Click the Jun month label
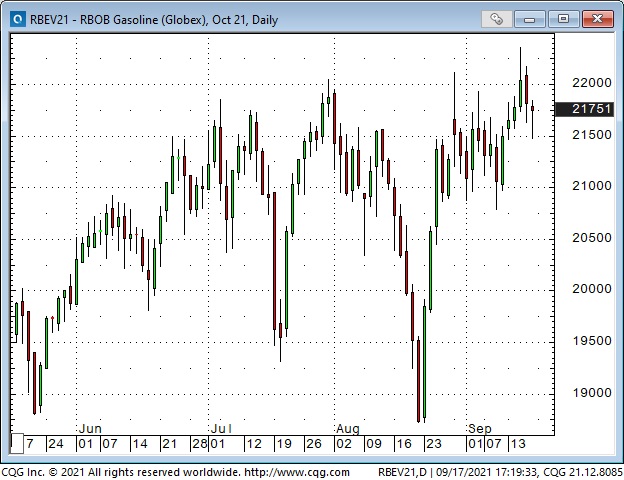 (x=90, y=429)
